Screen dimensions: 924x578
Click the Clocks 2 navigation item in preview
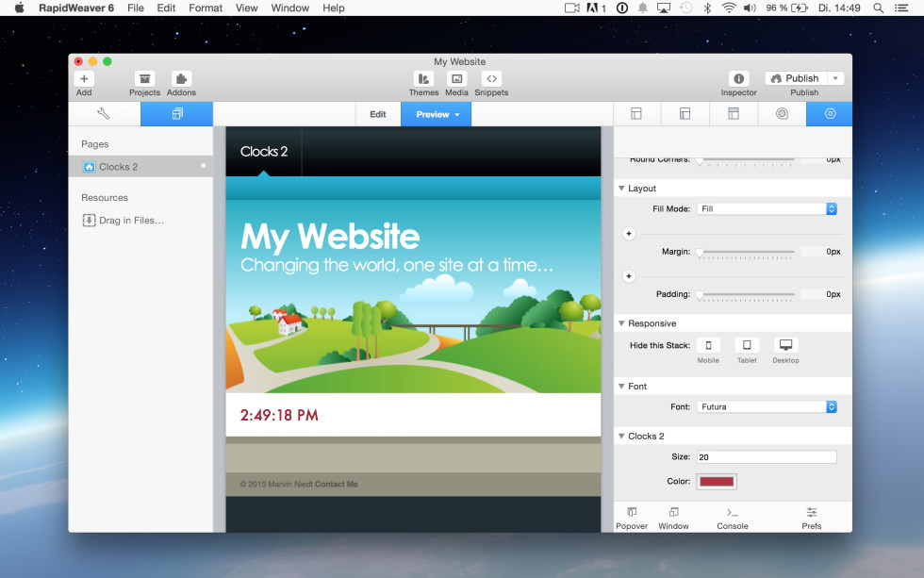(263, 152)
